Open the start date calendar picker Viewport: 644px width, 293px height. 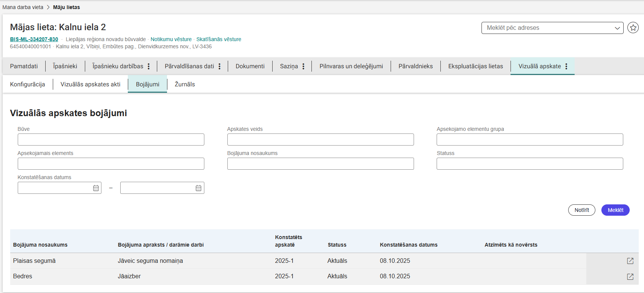(x=96, y=188)
